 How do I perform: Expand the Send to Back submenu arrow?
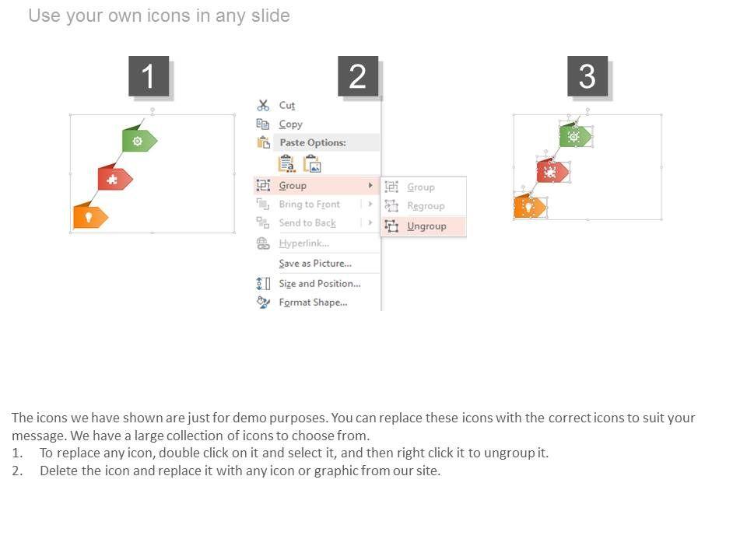pyautogui.click(x=370, y=222)
